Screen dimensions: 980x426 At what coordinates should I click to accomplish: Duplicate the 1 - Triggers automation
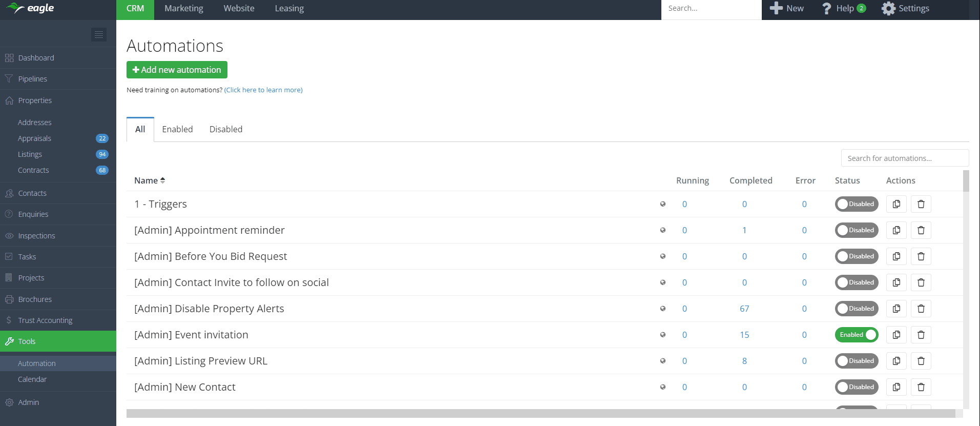tap(896, 204)
